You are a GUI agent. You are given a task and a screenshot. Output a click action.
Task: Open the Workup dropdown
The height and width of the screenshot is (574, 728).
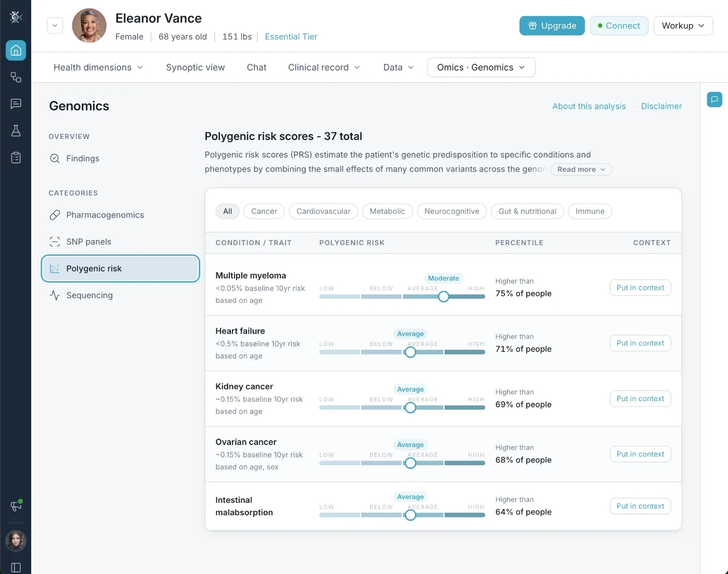pyautogui.click(x=683, y=25)
